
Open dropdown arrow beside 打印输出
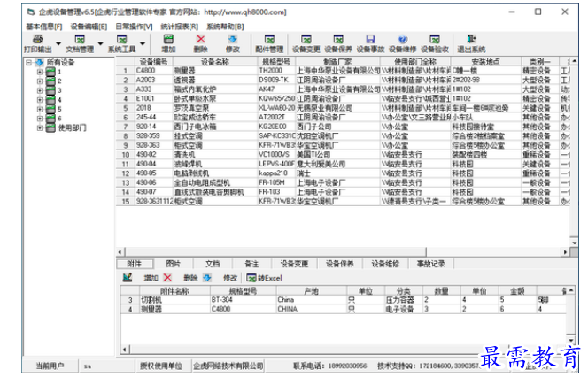point(58,44)
